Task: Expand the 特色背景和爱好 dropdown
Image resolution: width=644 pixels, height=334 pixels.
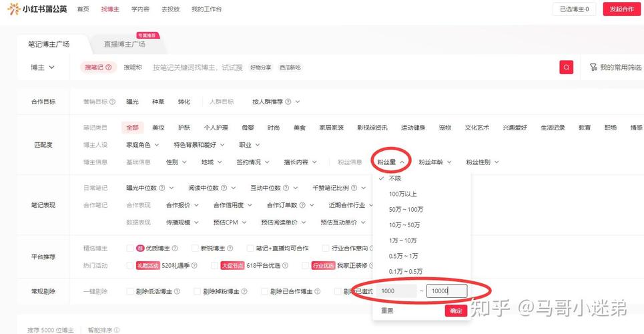Action: (199, 145)
